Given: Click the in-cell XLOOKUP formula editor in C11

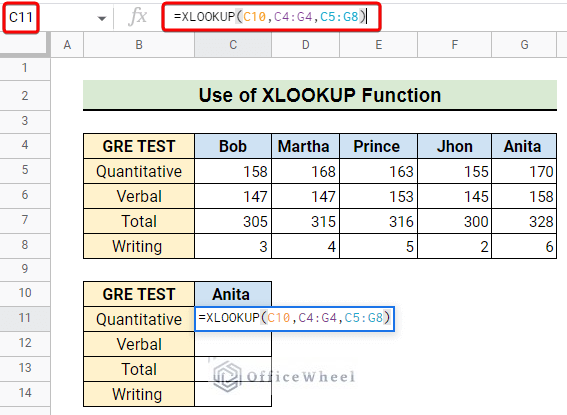Looking at the screenshot, I should pos(294,318).
